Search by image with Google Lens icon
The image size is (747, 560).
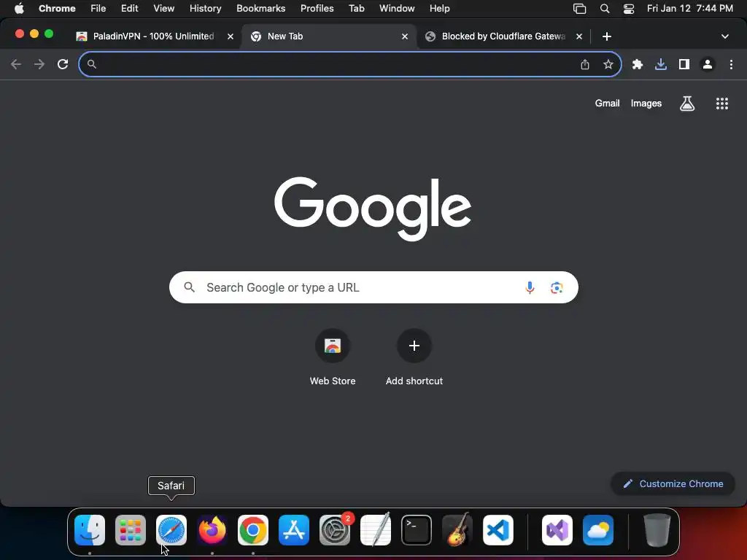tap(557, 287)
